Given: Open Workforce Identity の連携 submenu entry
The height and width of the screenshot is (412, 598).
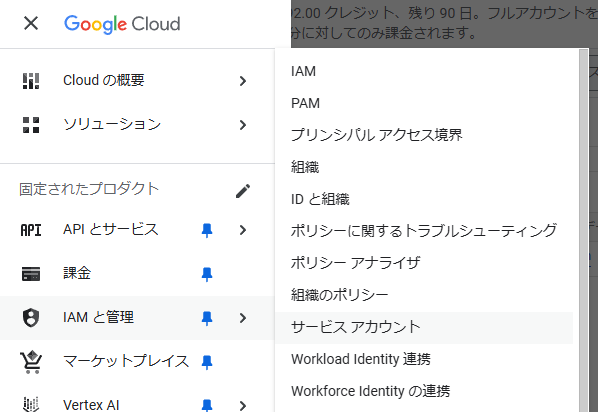Looking at the screenshot, I should pyautogui.click(x=424, y=391).
